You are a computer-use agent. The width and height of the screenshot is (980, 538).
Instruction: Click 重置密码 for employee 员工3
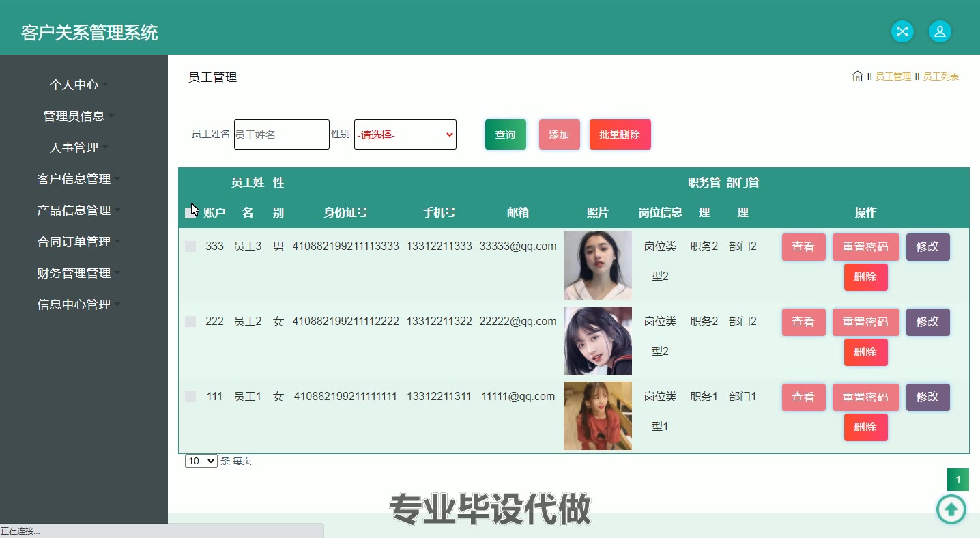click(865, 247)
